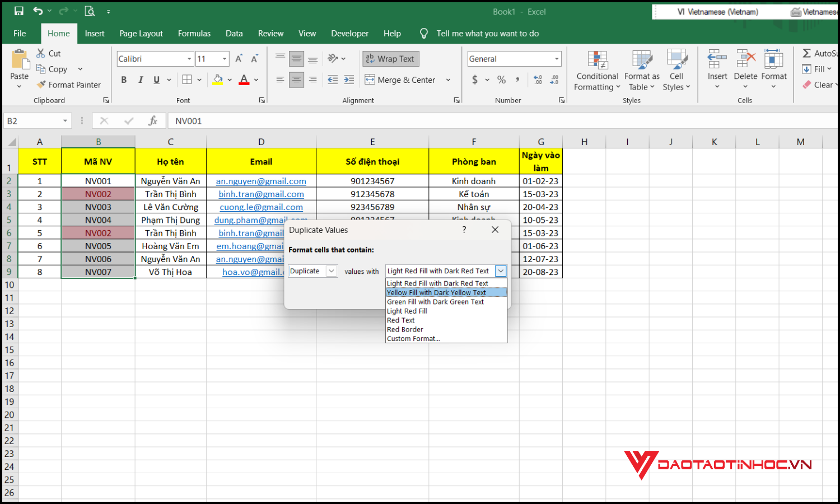
Task: Toggle Bold formatting
Action: (124, 80)
